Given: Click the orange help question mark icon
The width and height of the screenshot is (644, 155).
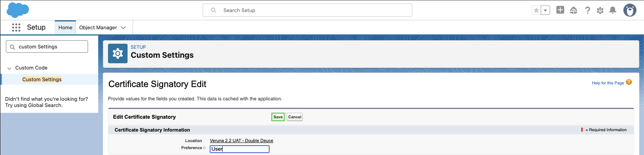Looking at the screenshot, I should point(629,82).
